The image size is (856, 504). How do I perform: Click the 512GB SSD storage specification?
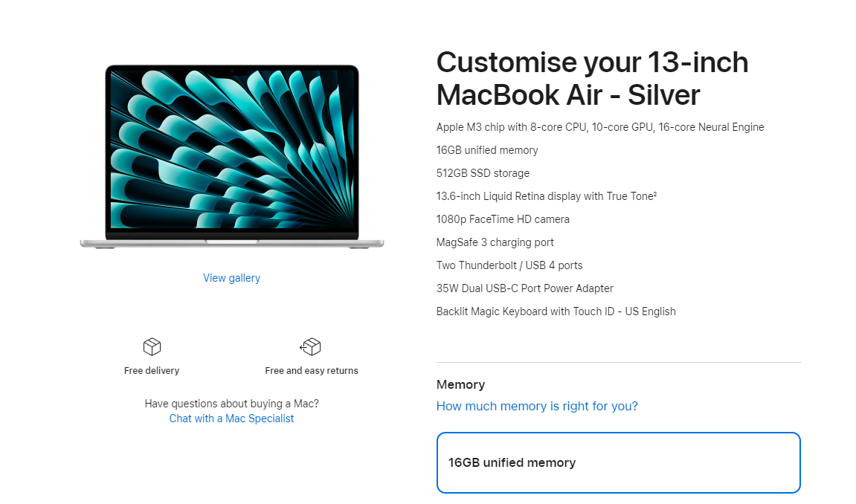(x=483, y=173)
